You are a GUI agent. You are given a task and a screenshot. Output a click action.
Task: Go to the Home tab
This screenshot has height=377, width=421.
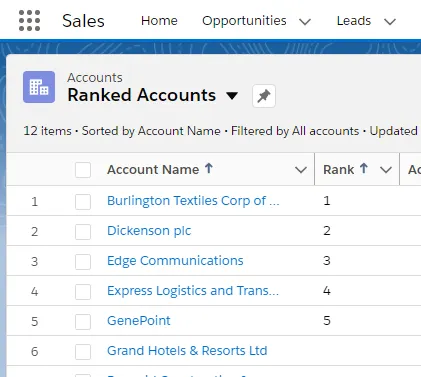pyautogui.click(x=159, y=21)
